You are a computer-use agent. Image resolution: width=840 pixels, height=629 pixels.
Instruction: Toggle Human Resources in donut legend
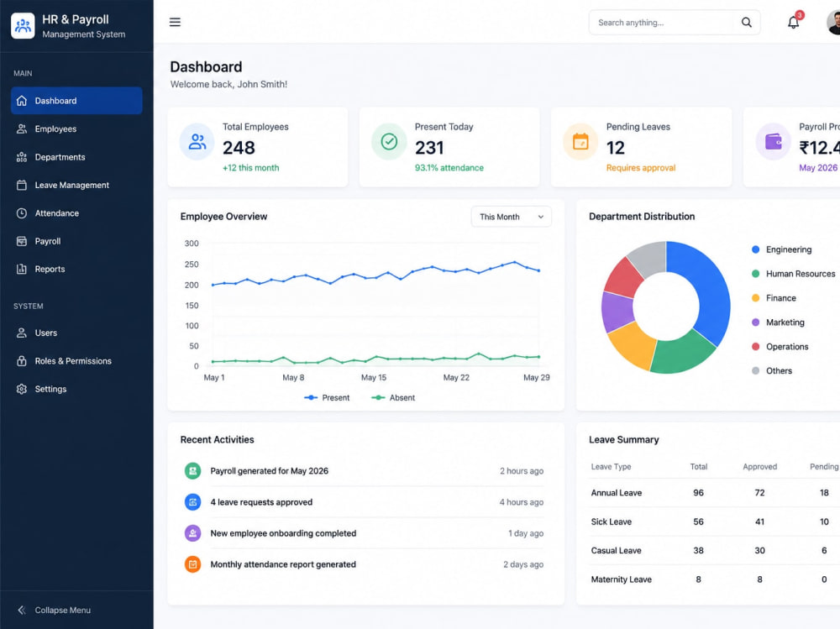pyautogui.click(x=794, y=274)
